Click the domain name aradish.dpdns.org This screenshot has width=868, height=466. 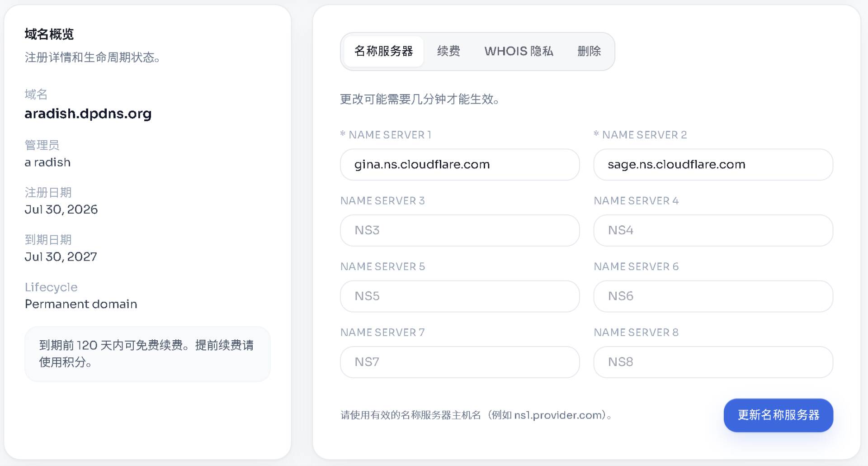(88, 114)
